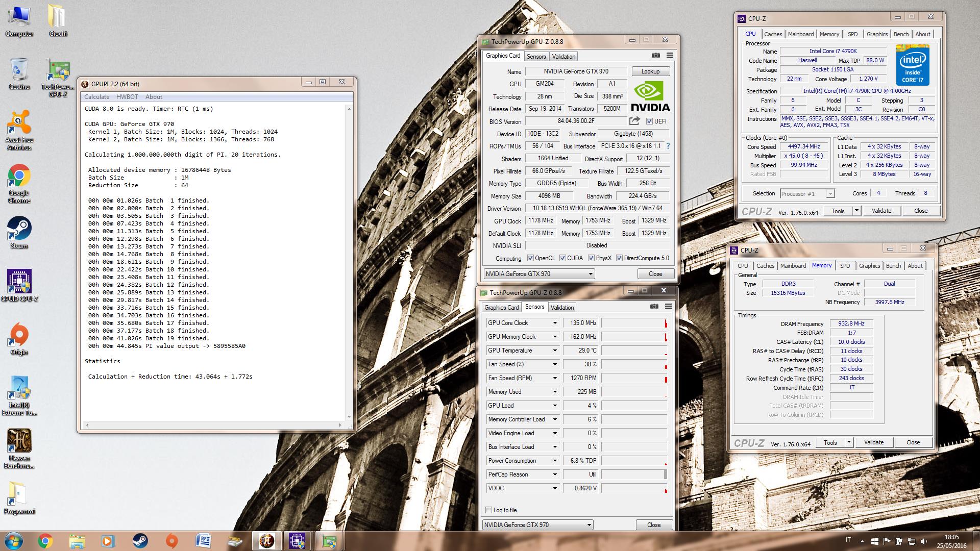Click Validate button in lower CPU-Z window
980x551 pixels.
(874, 442)
